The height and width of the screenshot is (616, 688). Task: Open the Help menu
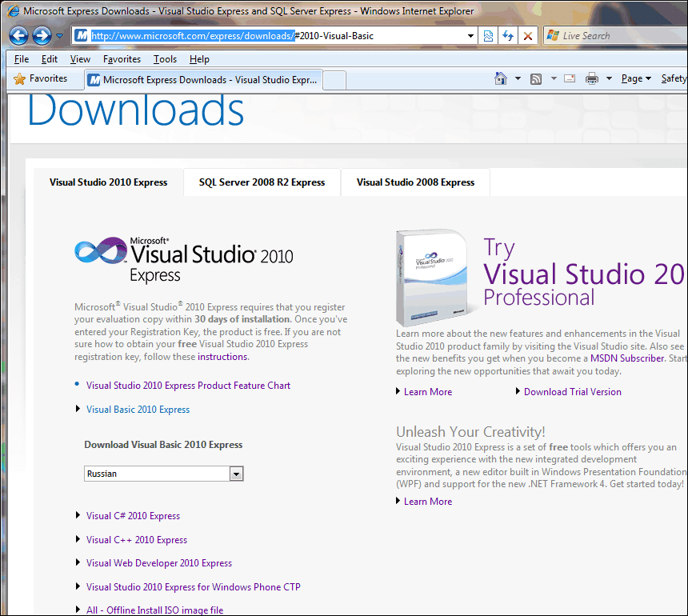pyautogui.click(x=199, y=59)
